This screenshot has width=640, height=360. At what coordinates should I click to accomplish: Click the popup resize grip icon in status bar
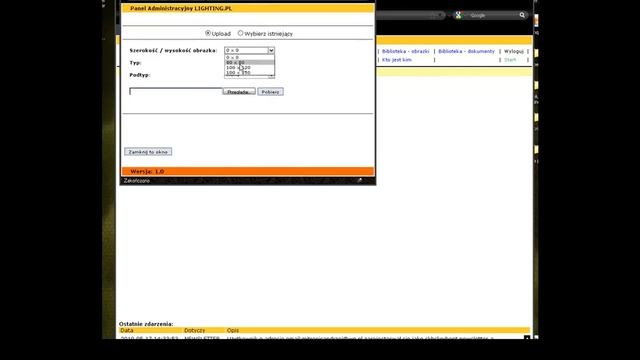click(x=359, y=180)
